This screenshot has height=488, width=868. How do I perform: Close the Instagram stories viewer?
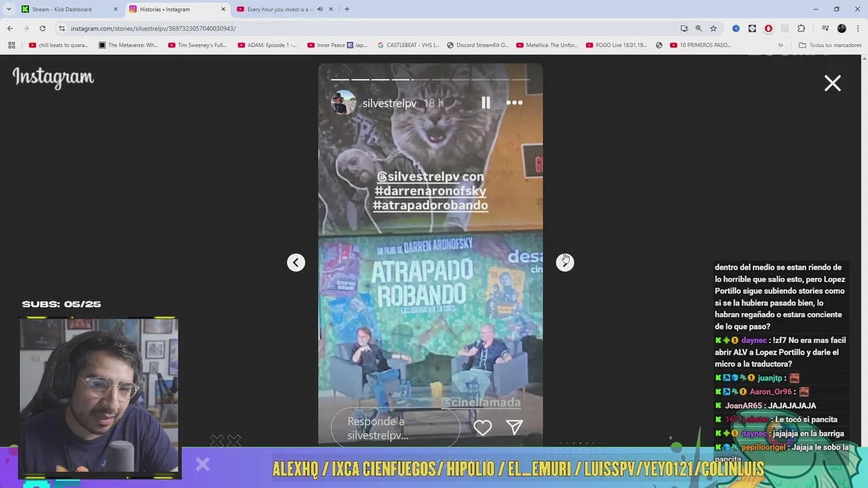[833, 83]
